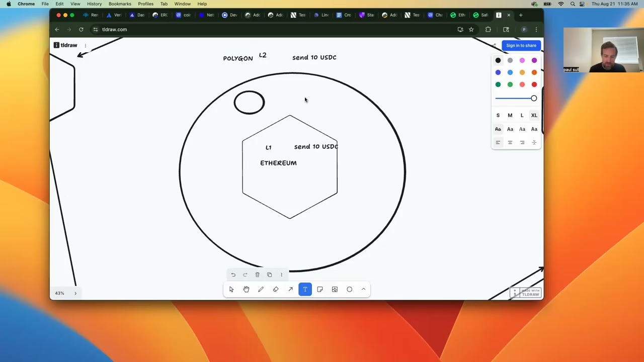
Task: Switch to the Safe browser tab
Action: 481,15
